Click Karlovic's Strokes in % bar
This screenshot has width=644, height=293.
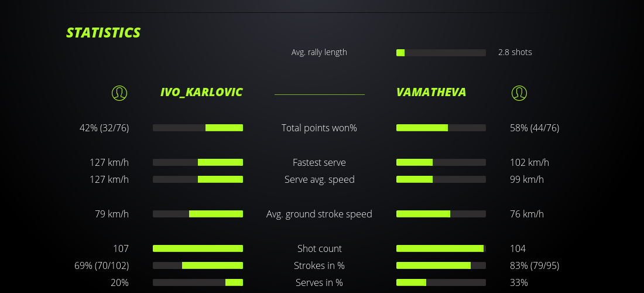(198, 265)
